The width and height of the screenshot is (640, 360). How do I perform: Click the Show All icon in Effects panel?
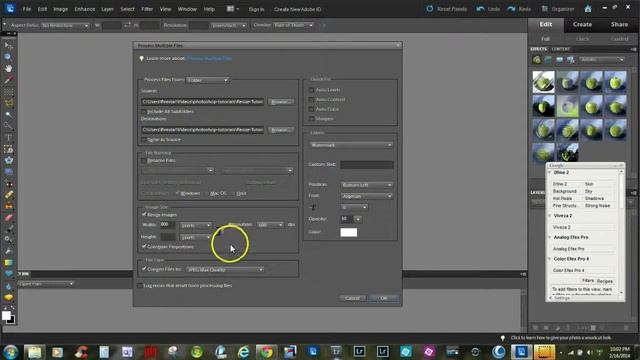pyautogui.click(x=571, y=60)
